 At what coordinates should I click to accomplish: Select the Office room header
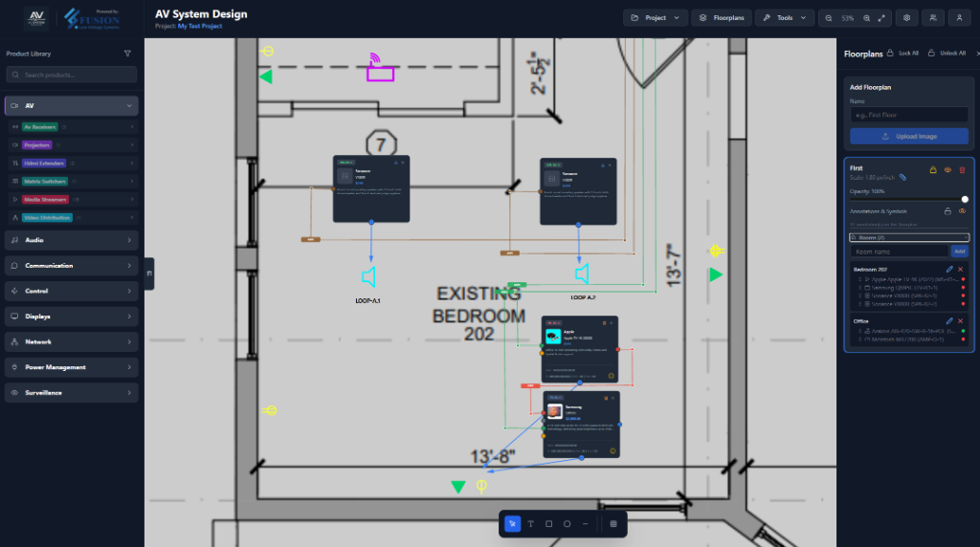click(860, 321)
